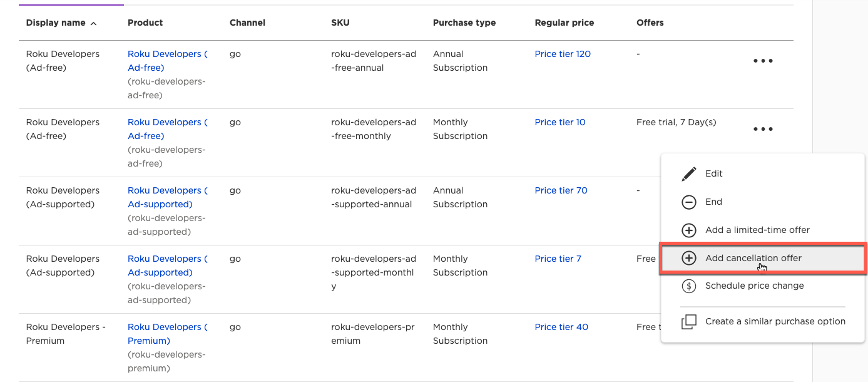Select Schedule price change menu entry

(754, 286)
